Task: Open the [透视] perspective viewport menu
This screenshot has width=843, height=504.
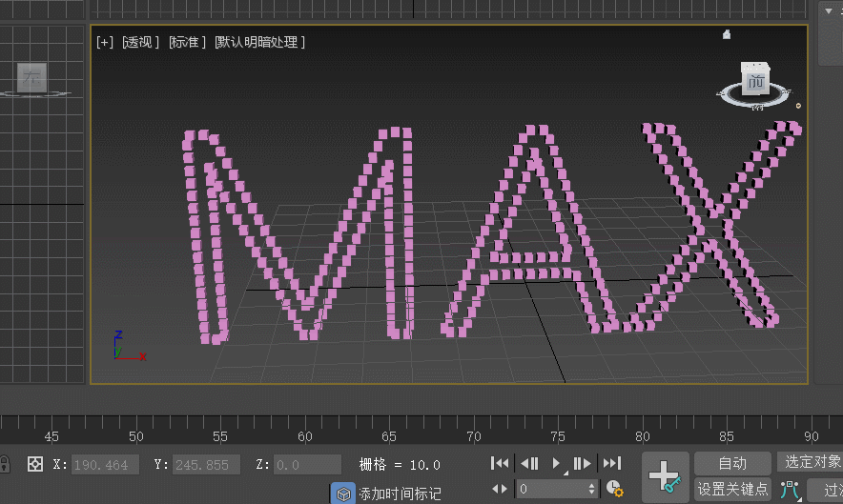Action: point(140,42)
